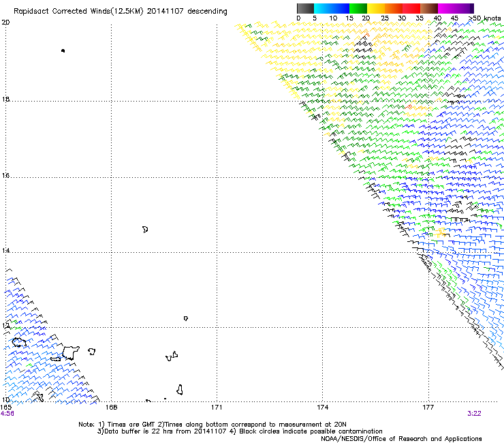Click the green 15-20 knots color band
504x443 pixels.
tap(358, 8)
